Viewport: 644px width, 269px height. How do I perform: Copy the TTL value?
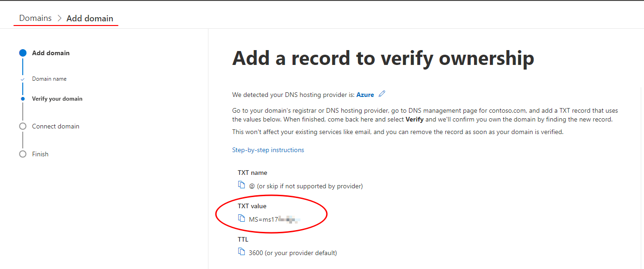(x=241, y=251)
